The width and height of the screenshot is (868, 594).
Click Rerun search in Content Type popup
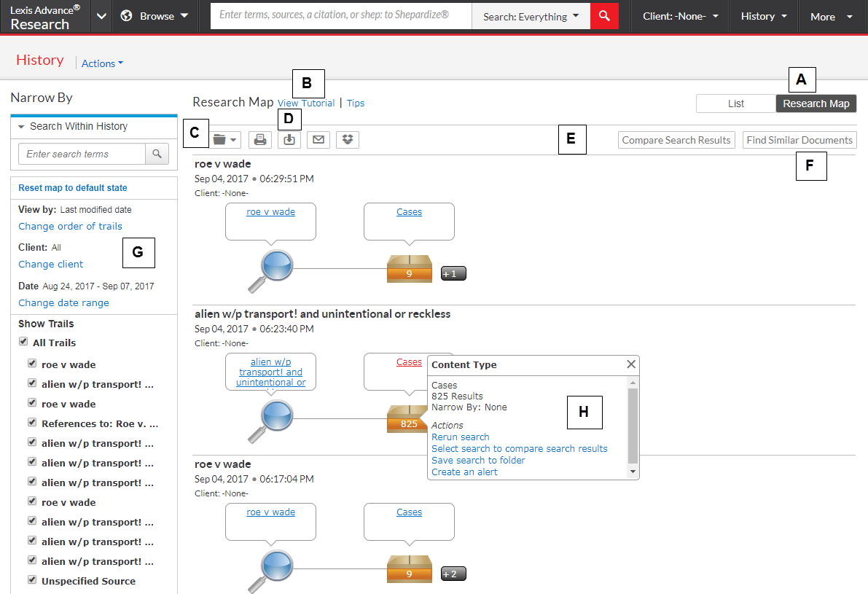click(461, 437)
